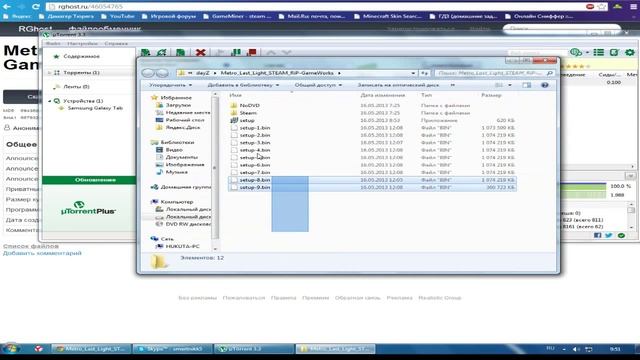Click the browser reload icon

36,7
